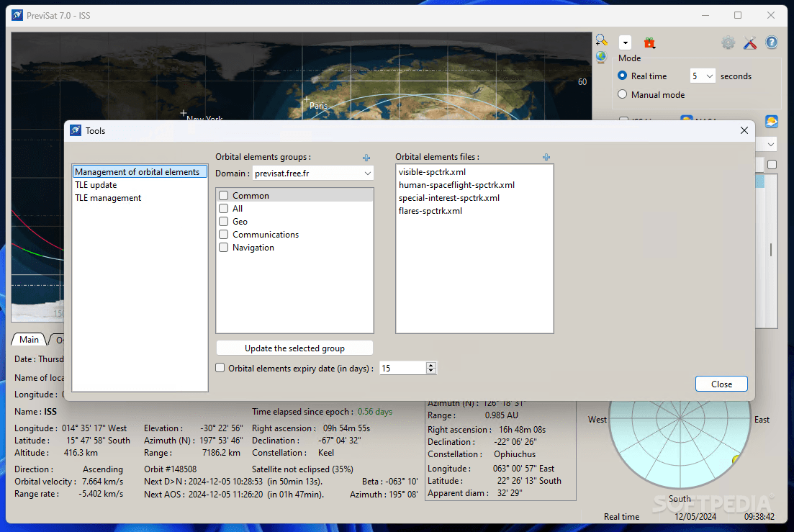Open the seconds interval dropdown showing 5
The image size is (794, 532).
pyautogui.click(x=703, y=76)
